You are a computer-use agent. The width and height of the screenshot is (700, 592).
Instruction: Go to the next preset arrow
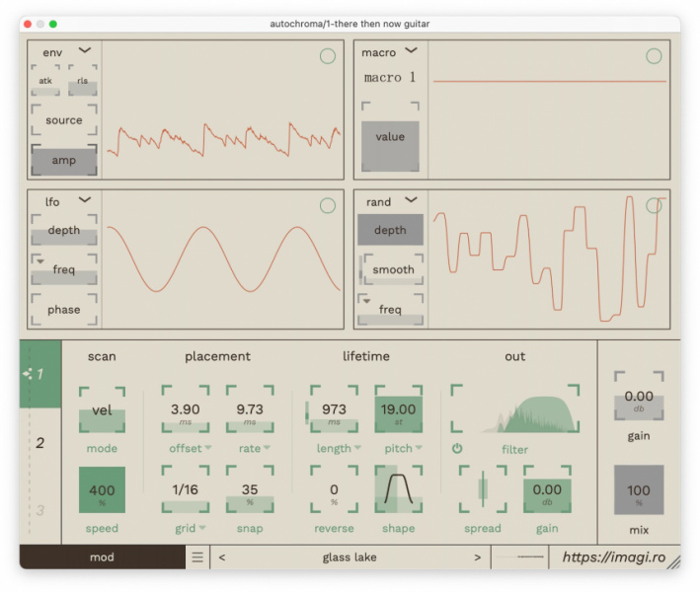point(477,557)
